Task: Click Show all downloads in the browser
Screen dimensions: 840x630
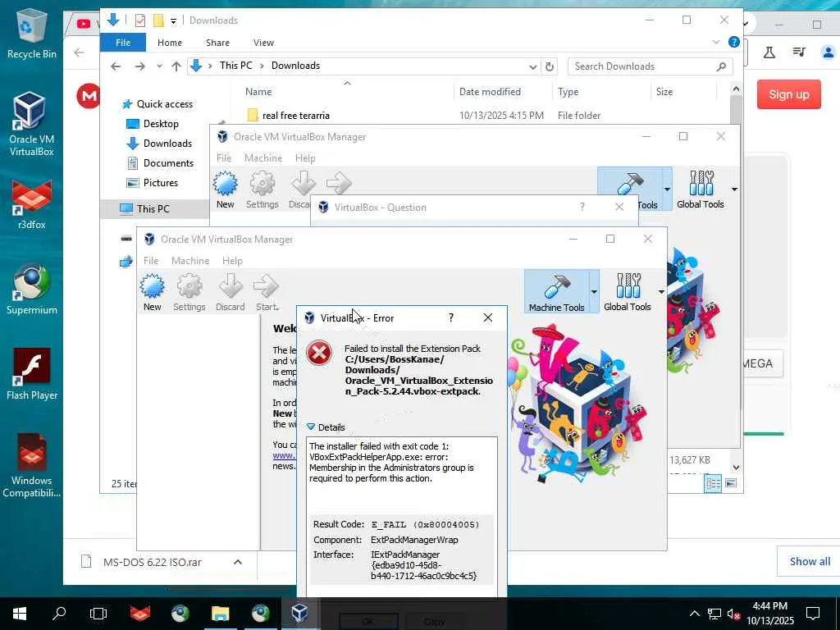Action: coord(810,561)
